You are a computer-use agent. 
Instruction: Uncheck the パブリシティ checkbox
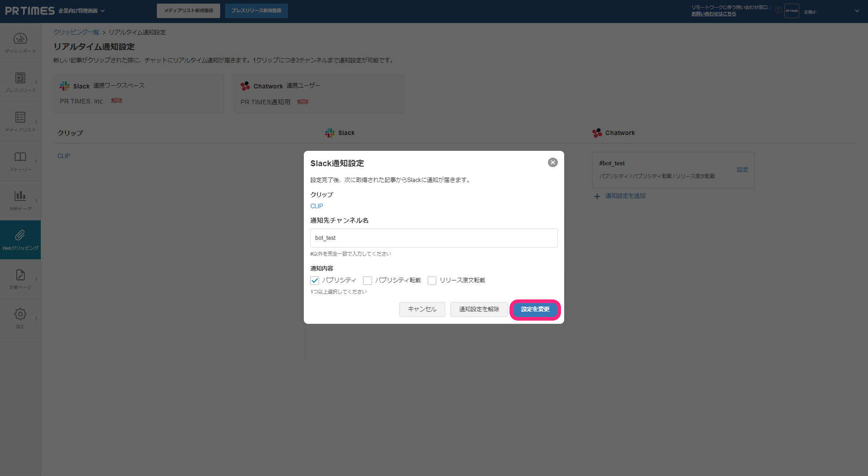click(x=315, y=280)
